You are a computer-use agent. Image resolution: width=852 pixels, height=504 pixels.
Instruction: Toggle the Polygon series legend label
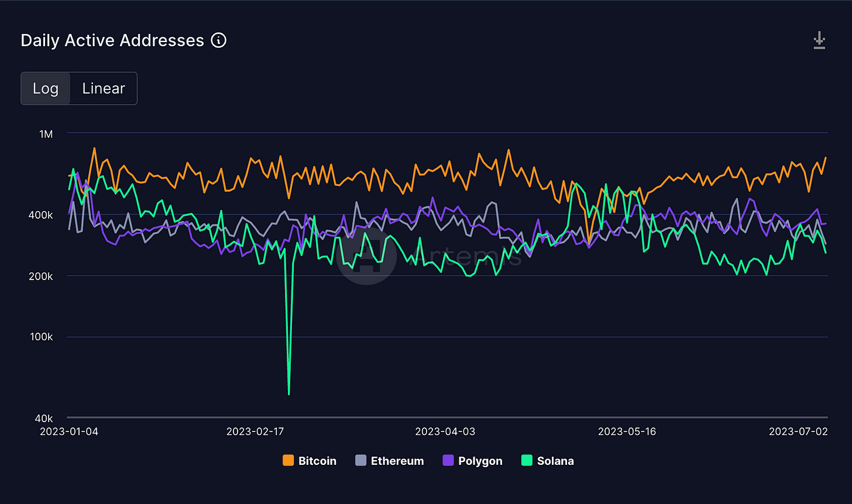(480, 461)
